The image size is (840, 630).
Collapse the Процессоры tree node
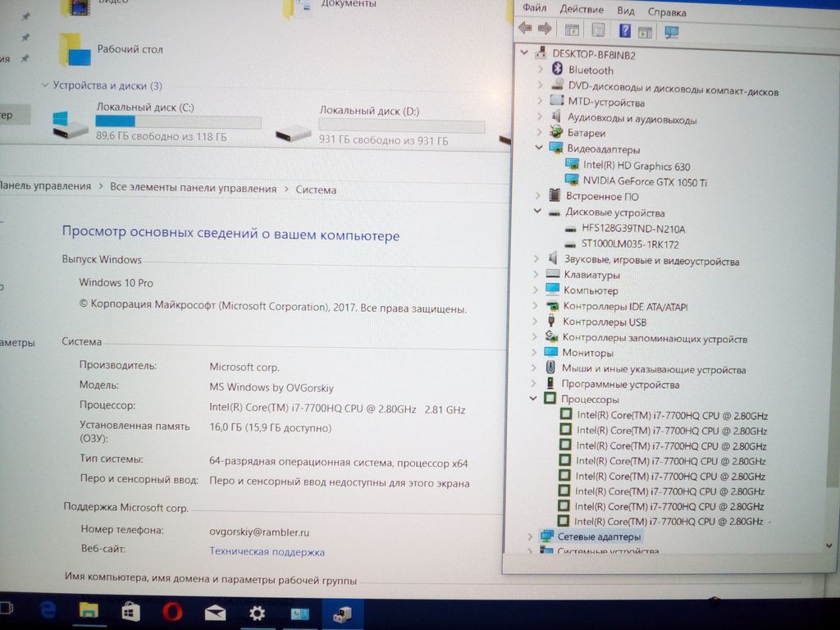point(534,399)
